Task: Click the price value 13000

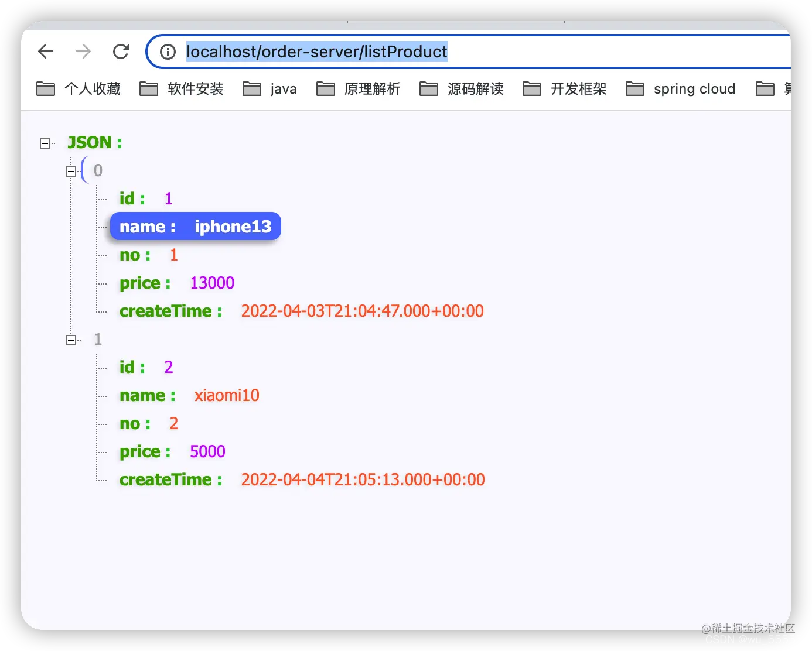Action: [212, 283]
